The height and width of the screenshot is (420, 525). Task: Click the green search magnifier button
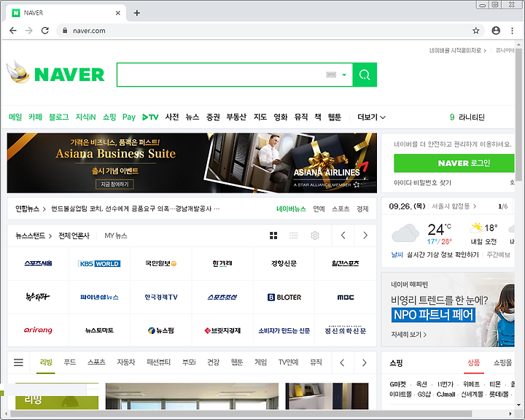pyautogui.click(x=365, y=74)
